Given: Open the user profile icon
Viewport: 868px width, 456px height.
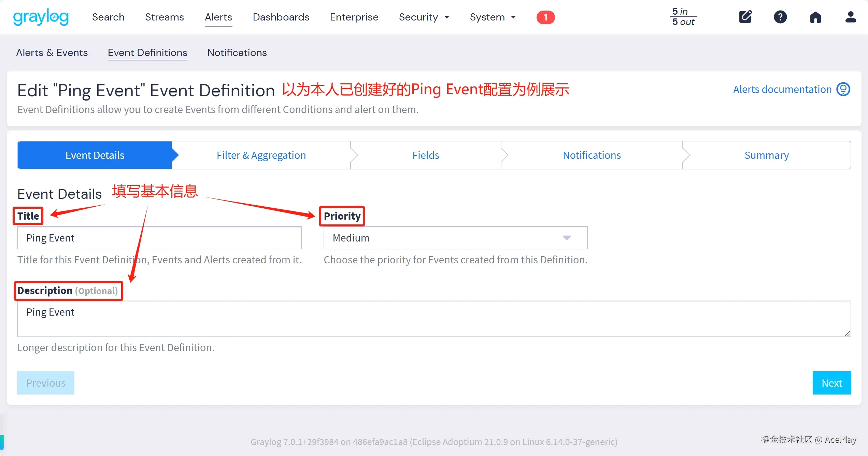Looking at the screenshot, I should point(850,17).
